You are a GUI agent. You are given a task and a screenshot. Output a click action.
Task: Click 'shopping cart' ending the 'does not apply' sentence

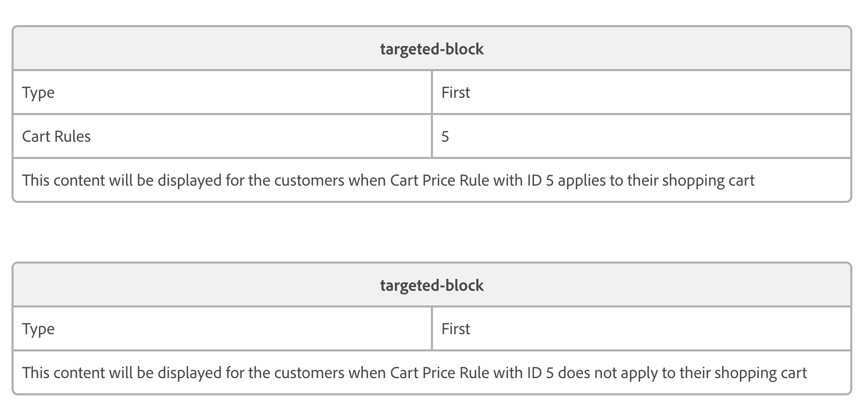(760, 373)
